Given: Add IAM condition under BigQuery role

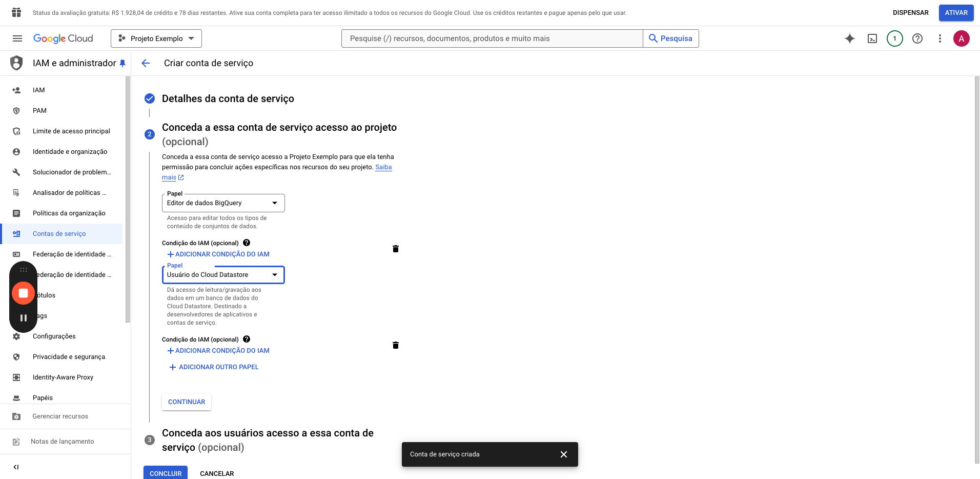Looking at the screenshot, I should [x=218, y=254].
